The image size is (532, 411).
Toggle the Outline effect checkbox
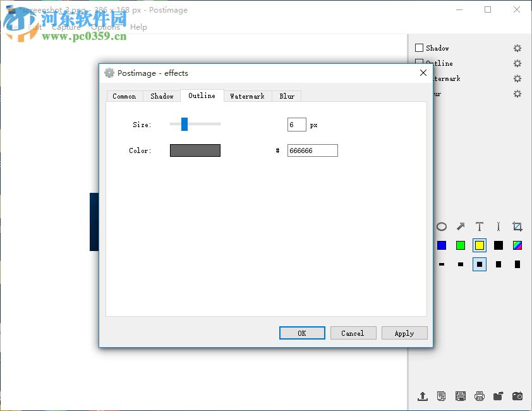419,63
